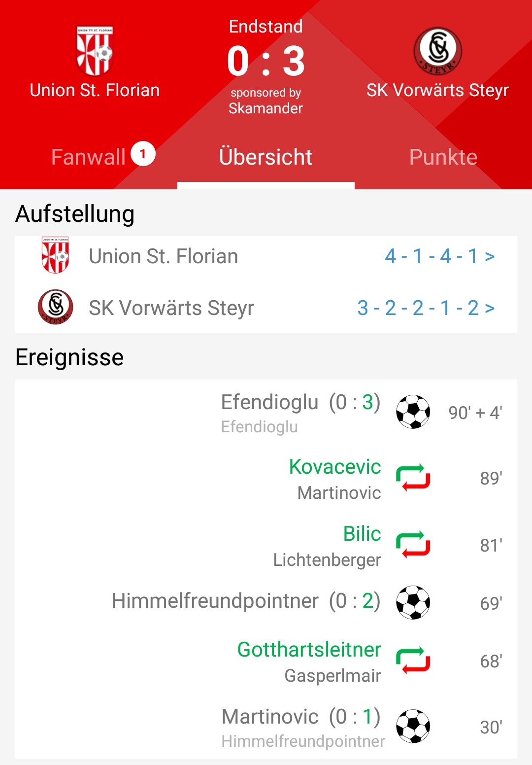532x765 pixels.
Task: Open goal scorer Himmelfreundpointner (0:2) event
Action: pos(246,601)
